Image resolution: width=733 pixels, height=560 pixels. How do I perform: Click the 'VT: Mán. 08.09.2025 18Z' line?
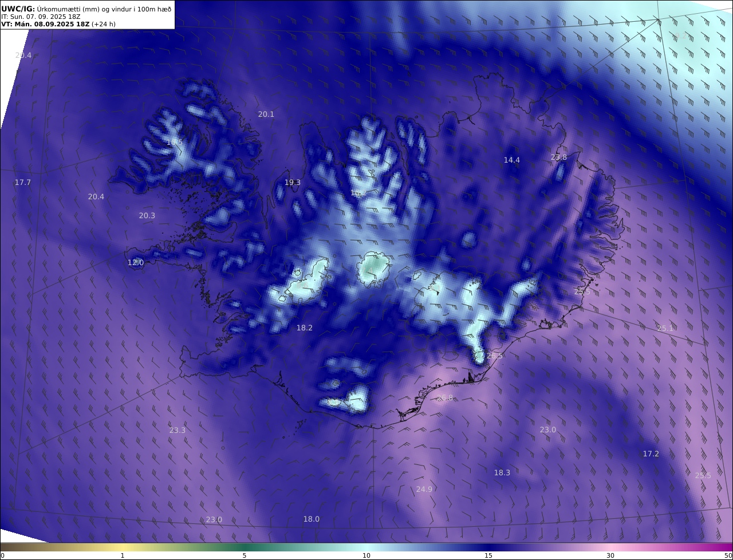45,24
